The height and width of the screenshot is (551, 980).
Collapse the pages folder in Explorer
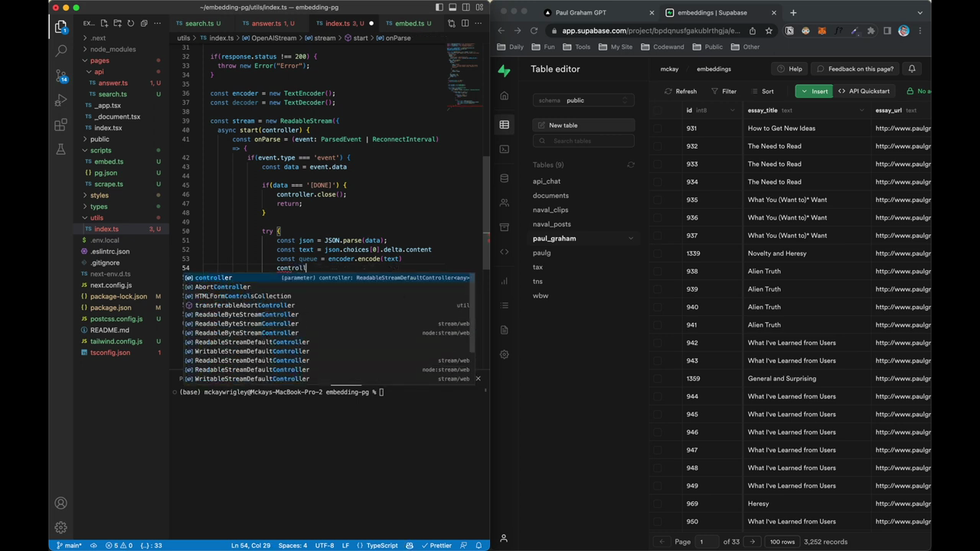[x=100, y=60]
